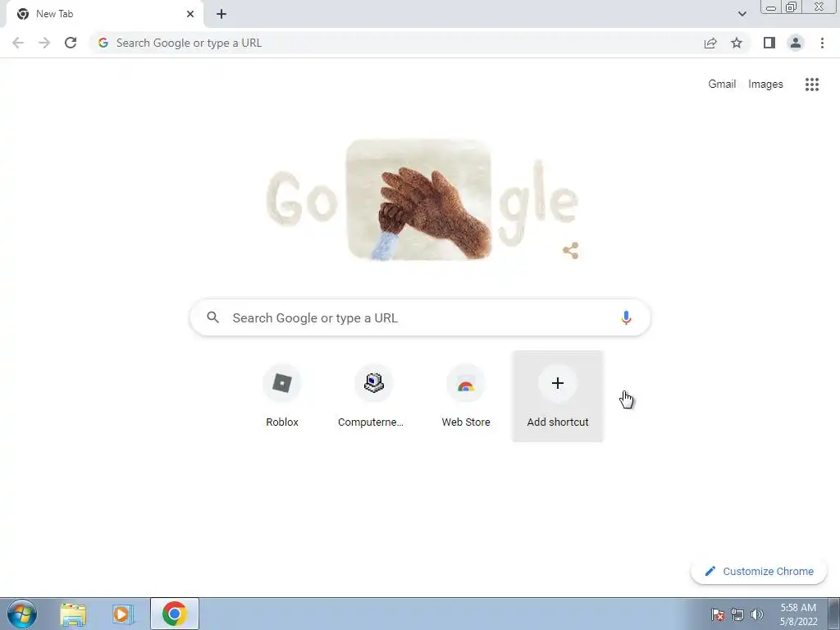
Task: Reload the page with the refresh icon
Action: [71, 43]
